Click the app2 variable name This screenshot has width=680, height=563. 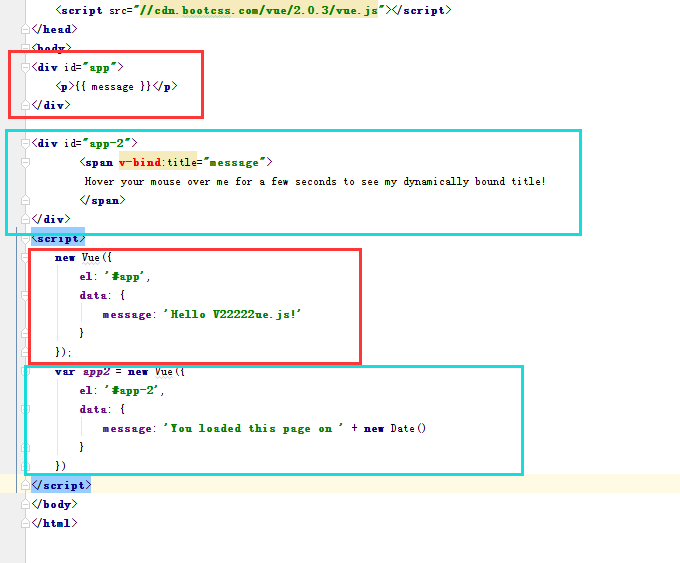[96, 372]
